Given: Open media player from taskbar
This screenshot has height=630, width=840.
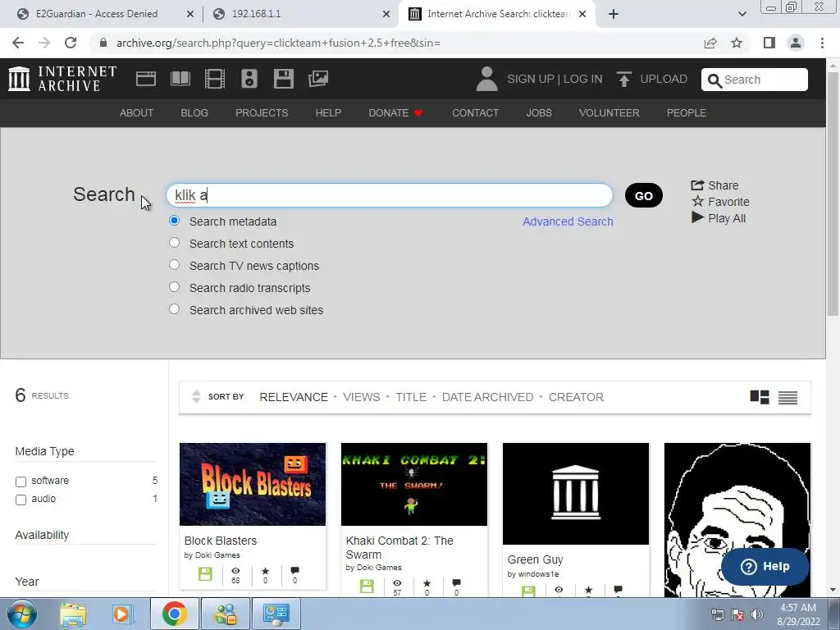Looking at the screenshot, I should coord(121,614).
